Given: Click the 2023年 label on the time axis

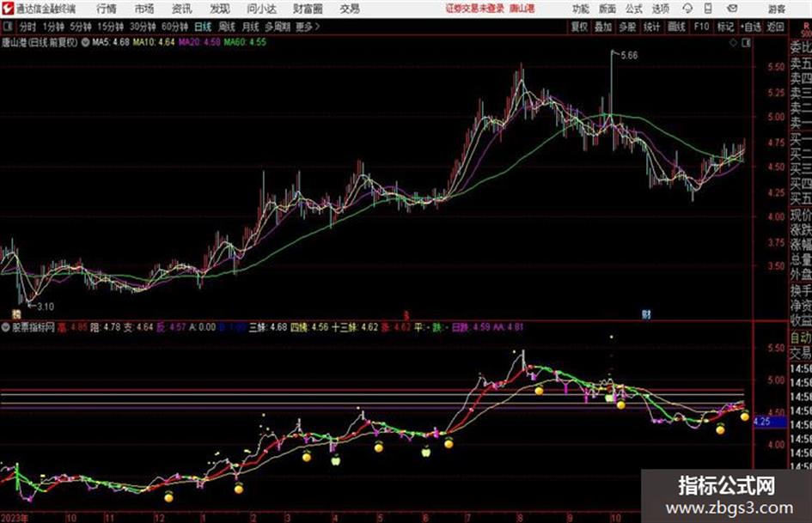Looking at the screenshot, I should pyautogui.click(x=15, y=518).
